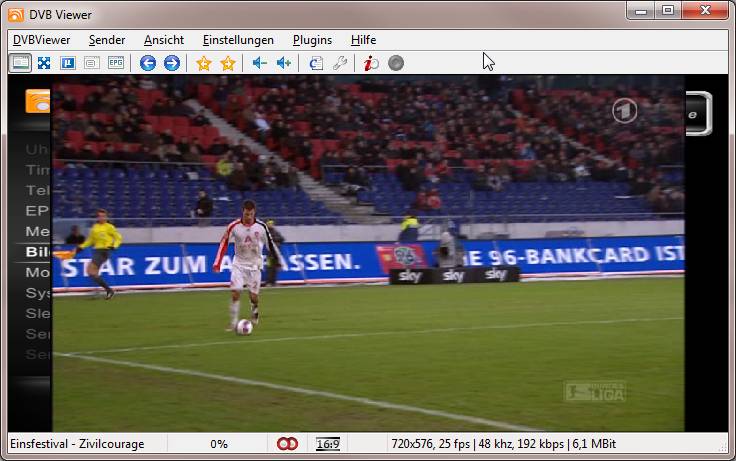Select the 'EP' OSD menu entry
Screen dimensions: 736x461
(x=37, y=211)
